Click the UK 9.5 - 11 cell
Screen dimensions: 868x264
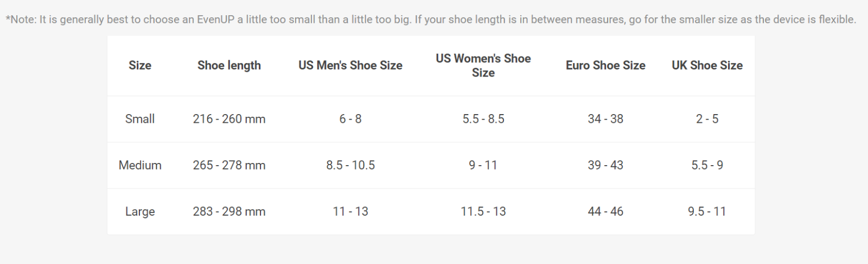(707, 211)
